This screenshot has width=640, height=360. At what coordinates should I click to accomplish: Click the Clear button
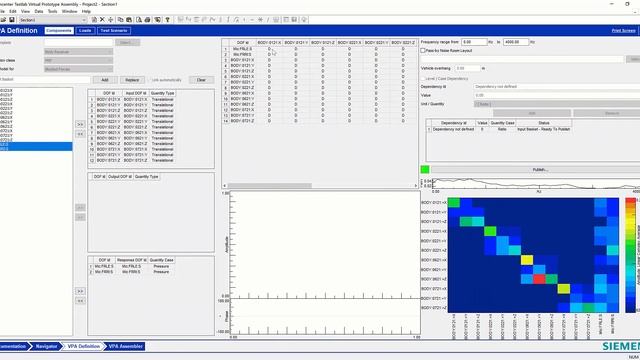201,80
